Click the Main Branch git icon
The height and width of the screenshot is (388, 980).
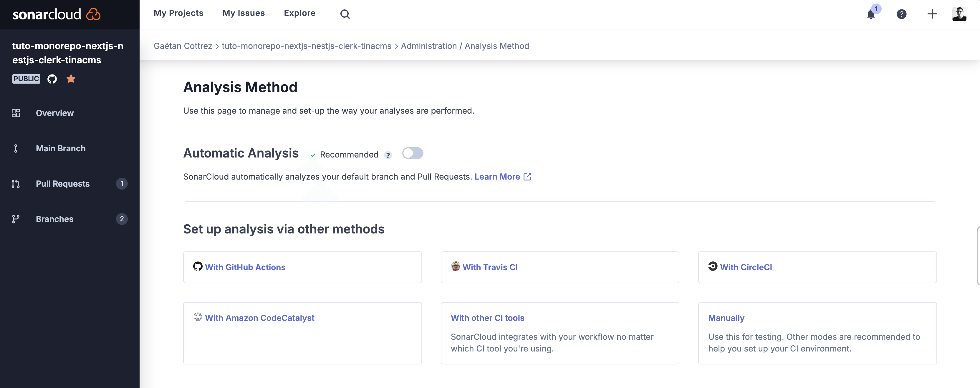15,149
